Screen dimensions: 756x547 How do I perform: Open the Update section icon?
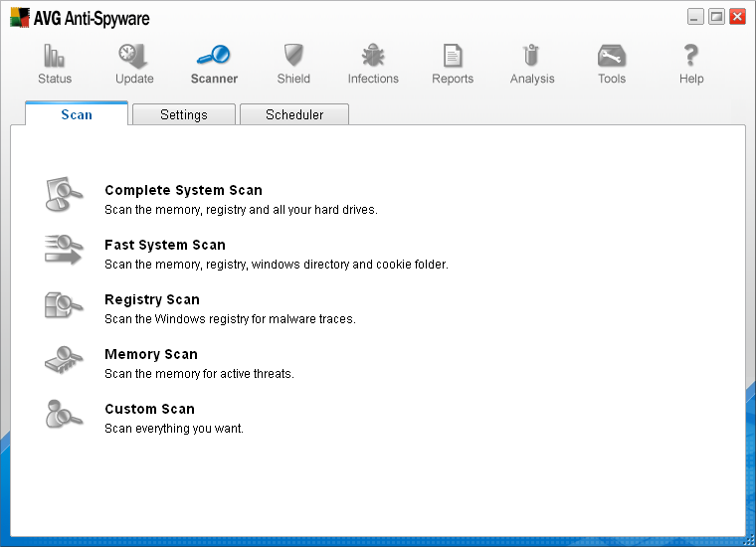[x=134, y=55]
